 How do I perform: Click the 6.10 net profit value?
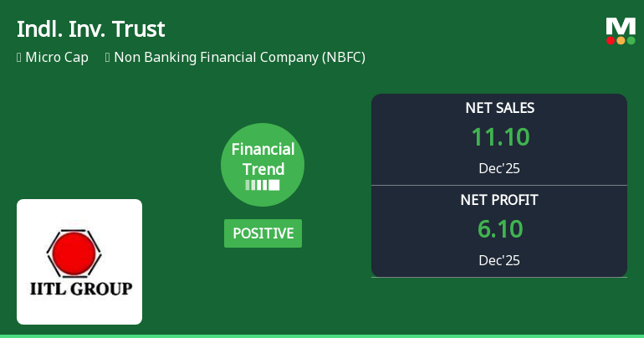pos(499,229)
